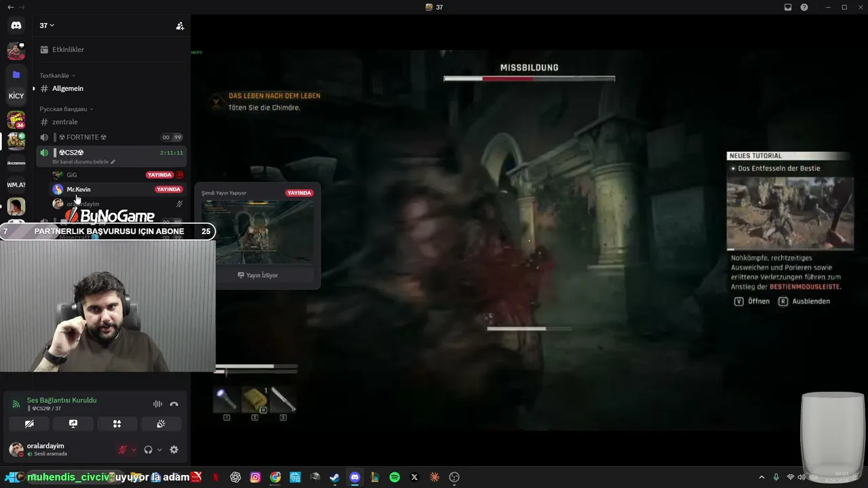Open ChatGPT from the taskbar
The image size is (868, 488).
pos(235,477)
